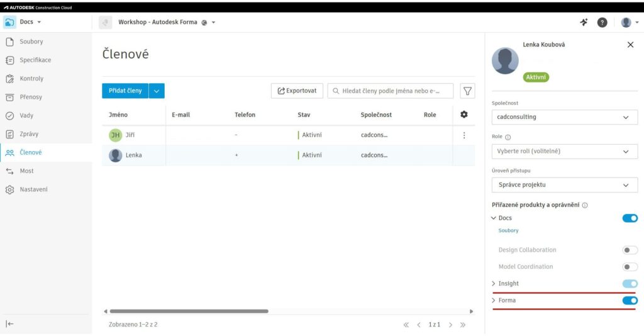Click the member search input field

pyautogui.click(x=395, y=91)
